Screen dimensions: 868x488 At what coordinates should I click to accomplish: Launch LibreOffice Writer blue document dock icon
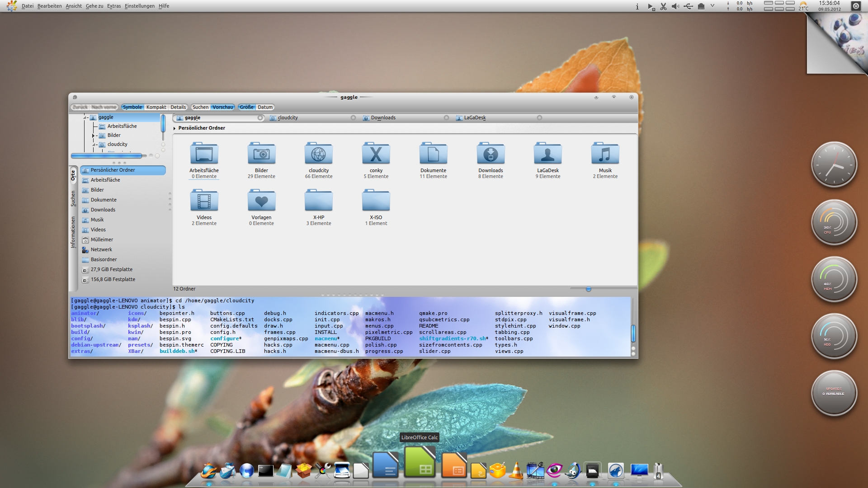(x=386, y=465)
